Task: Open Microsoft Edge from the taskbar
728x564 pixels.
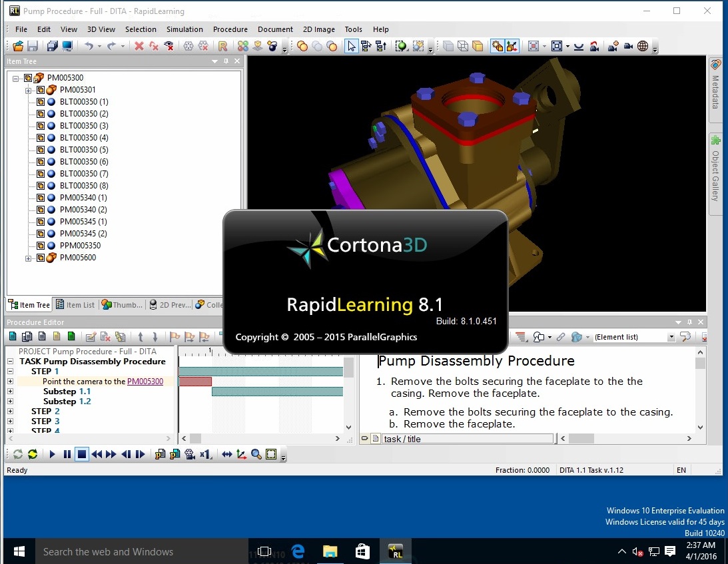Action: point(298,551)
